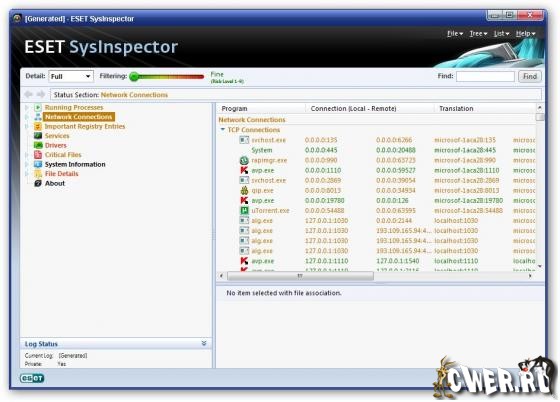Open the Help menu
This screenshot has width=560, height=402.
(525, 34)
